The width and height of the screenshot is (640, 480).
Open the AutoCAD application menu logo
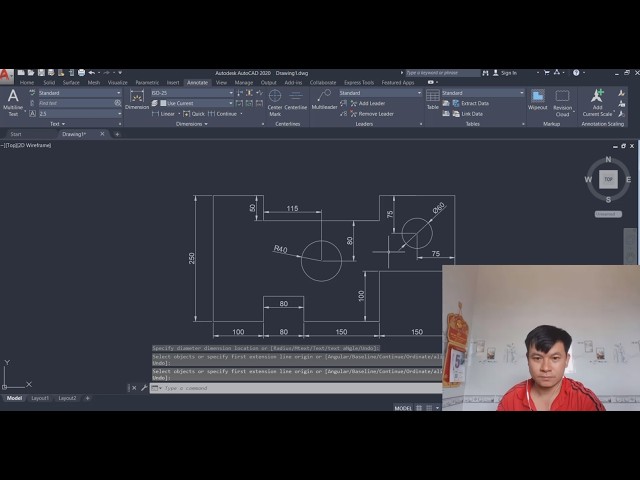point(6,76)
